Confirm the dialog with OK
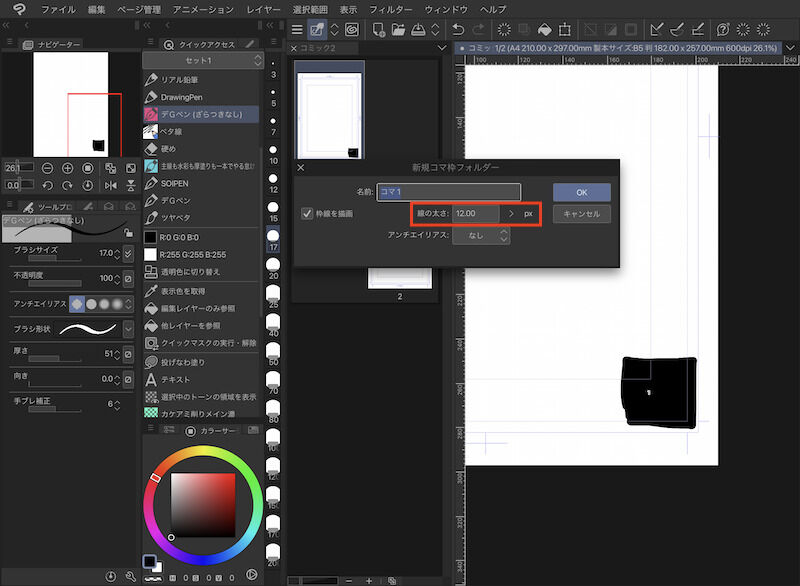The width and height of the screenshot is (800, 586). 582,192
